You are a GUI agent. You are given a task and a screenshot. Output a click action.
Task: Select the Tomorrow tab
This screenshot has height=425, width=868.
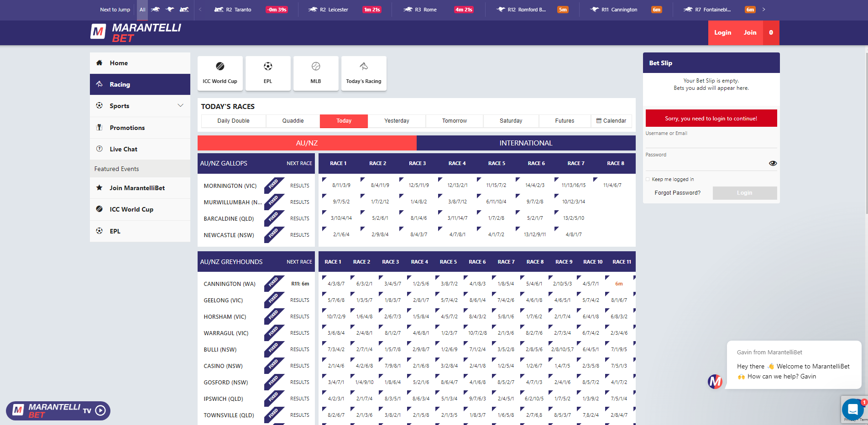coord(455,121)
